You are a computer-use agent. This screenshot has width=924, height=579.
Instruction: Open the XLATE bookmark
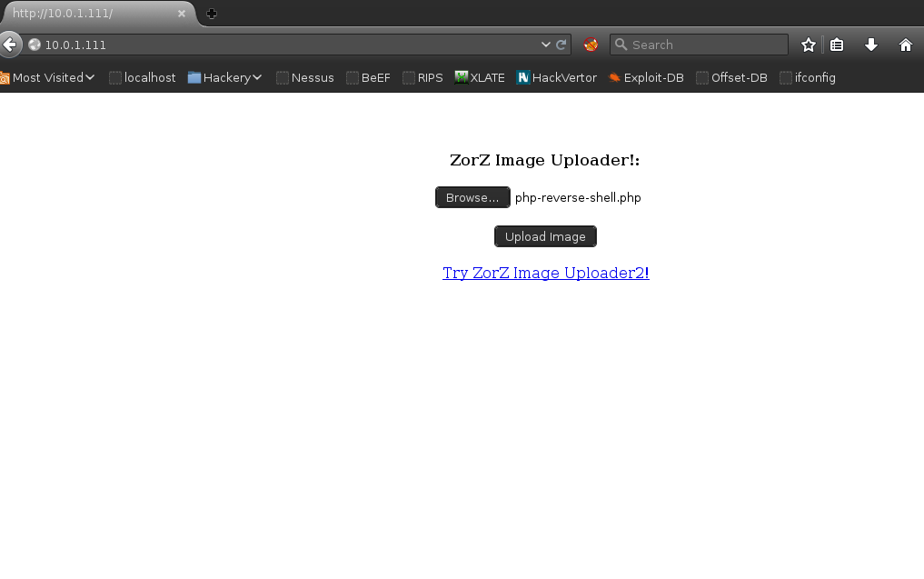[x=480, y=77]
